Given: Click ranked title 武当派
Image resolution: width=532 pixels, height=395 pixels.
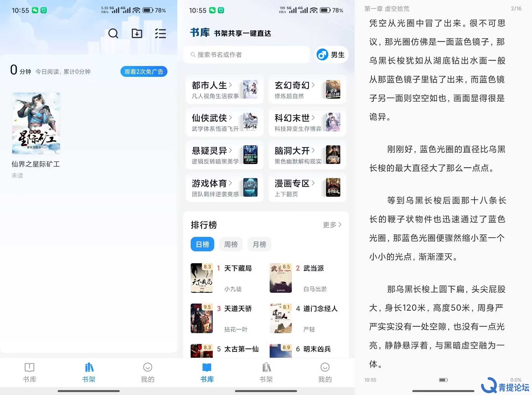Looking at the screenshot, I should pyautogui.click(x=314, y=268).
